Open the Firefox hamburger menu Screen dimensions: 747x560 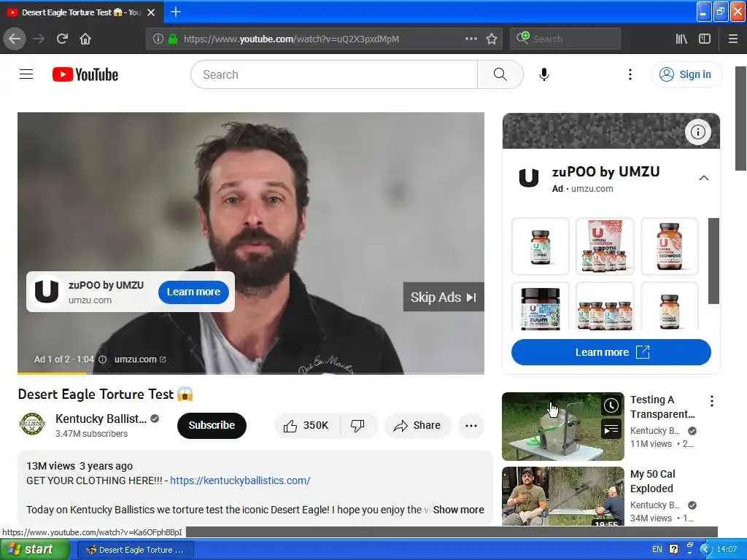pos(733,39)
